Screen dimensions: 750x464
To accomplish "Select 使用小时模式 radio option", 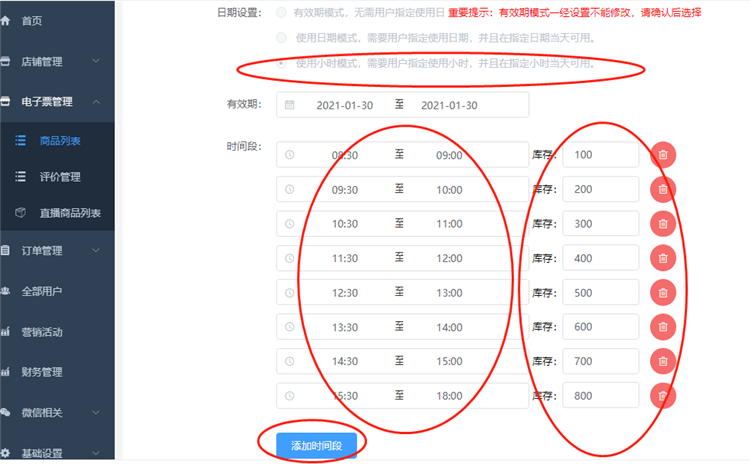I will point(281,64).
